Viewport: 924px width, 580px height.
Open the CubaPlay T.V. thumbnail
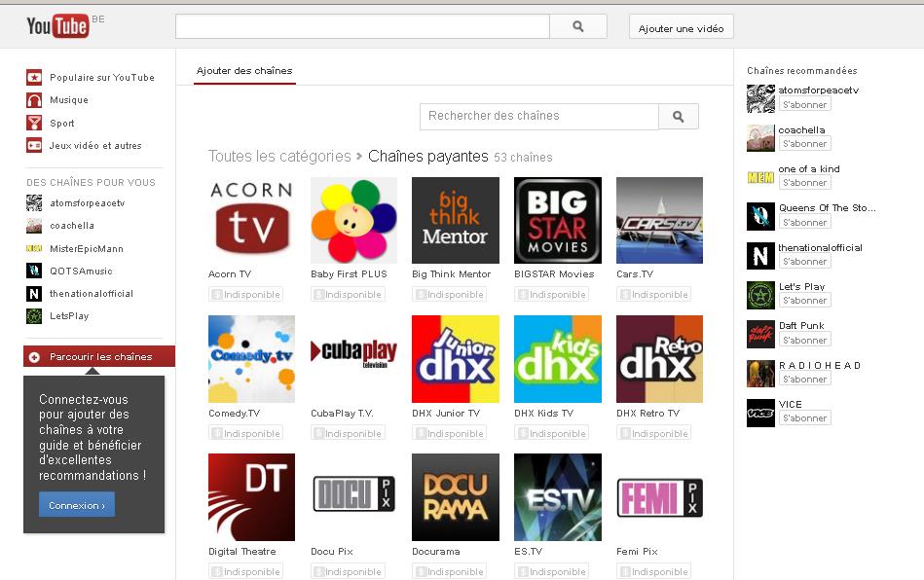pos(353,359)
